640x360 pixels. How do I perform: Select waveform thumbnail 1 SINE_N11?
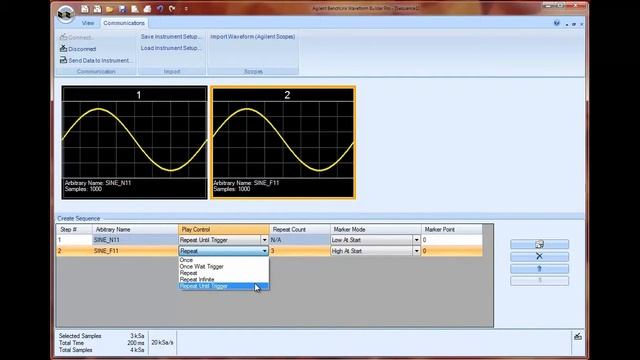[134, 142]
